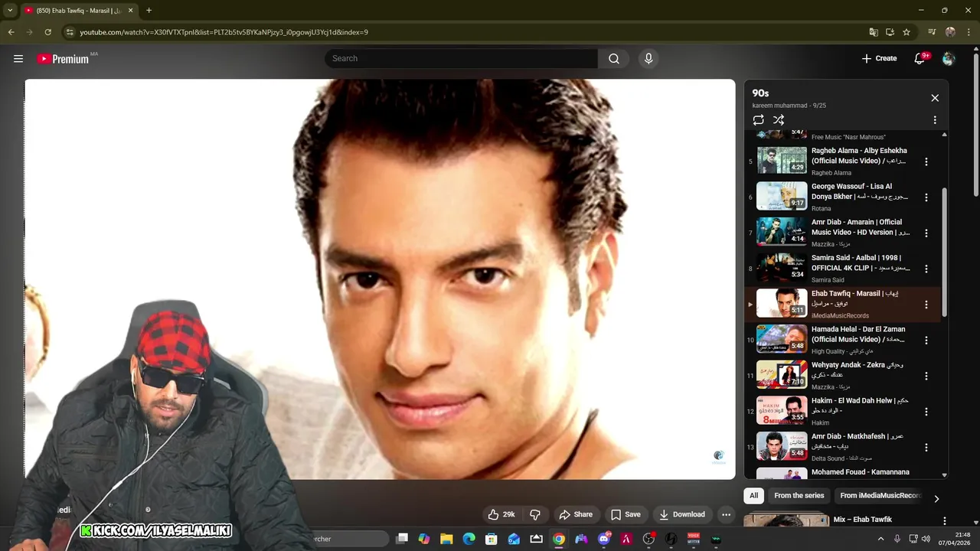The width and height of the screenshot is (980, 551).
Task: Open options for Hakim - El Wad Dah Helw
Action: (x=926, y=412)
